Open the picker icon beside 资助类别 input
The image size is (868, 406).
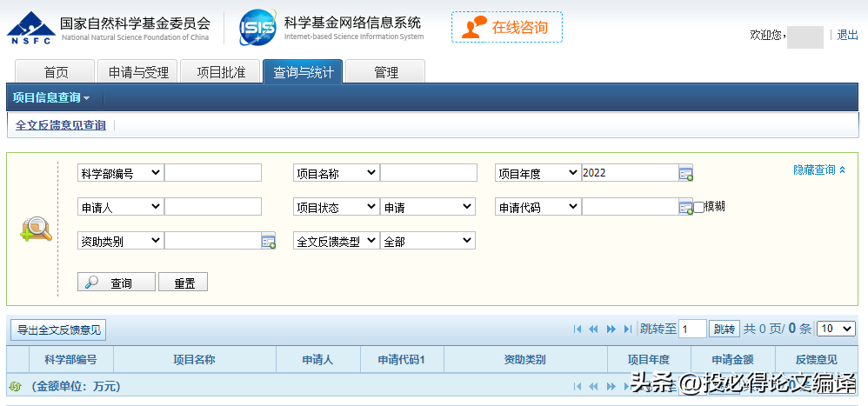point(269,241)
